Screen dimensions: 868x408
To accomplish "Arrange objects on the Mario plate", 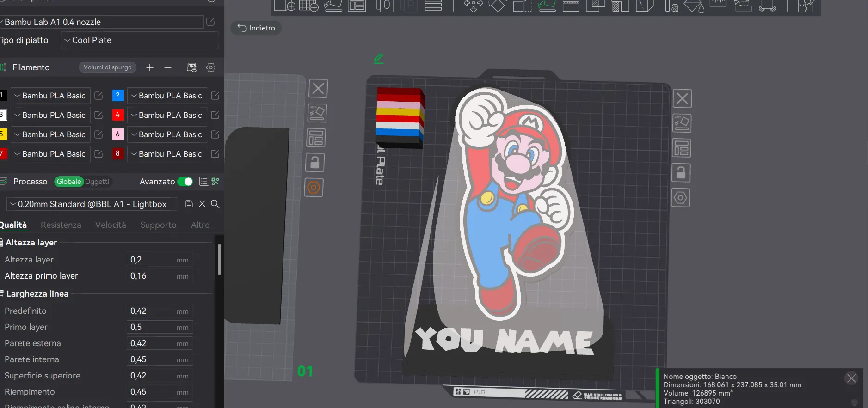I will pyautogui.click(x=682, y=148).
